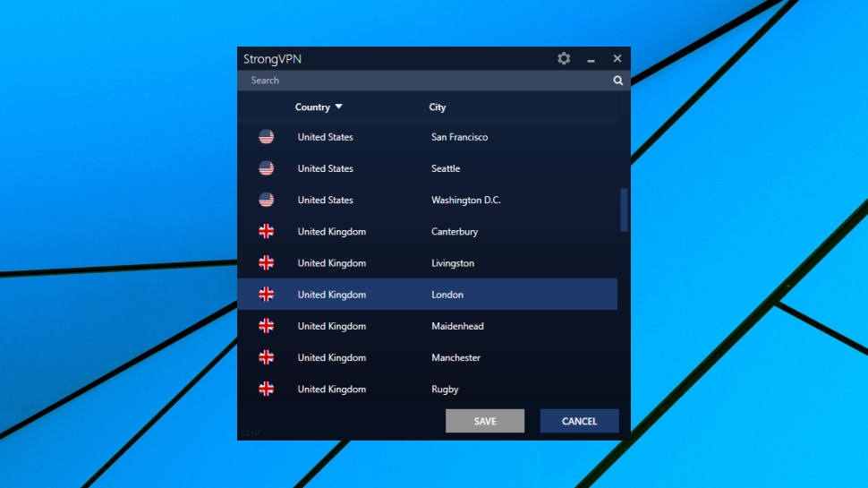This screenshot has height=488, width=868.
Task: Click United Kingdom text in Rugby row
Action: click(332, 390)
